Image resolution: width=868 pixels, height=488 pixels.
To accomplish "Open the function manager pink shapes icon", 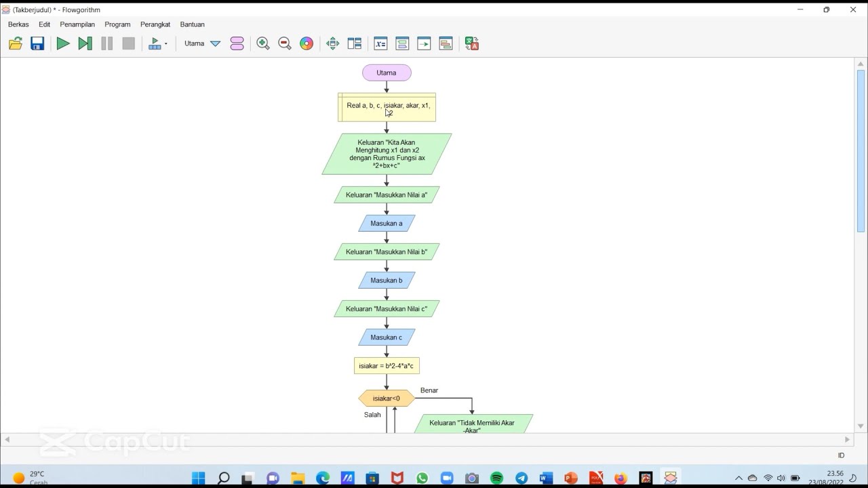I will pyautogui.click(x=237, y=43).
